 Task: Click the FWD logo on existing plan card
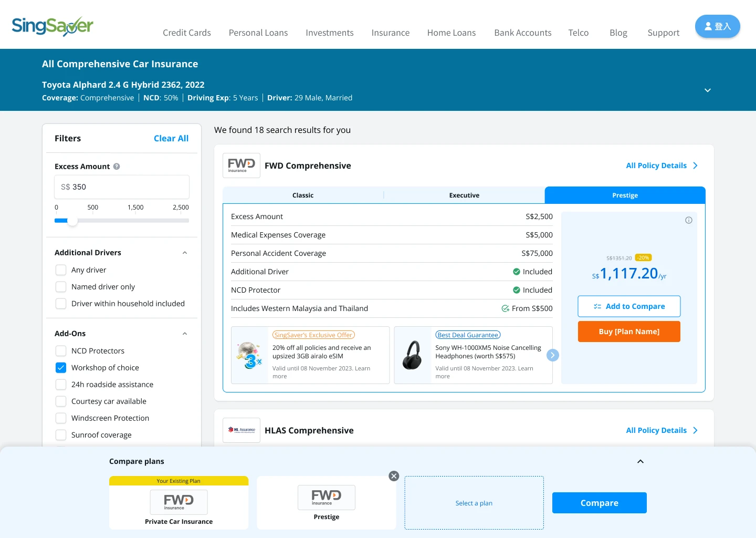tap(179, 502)
